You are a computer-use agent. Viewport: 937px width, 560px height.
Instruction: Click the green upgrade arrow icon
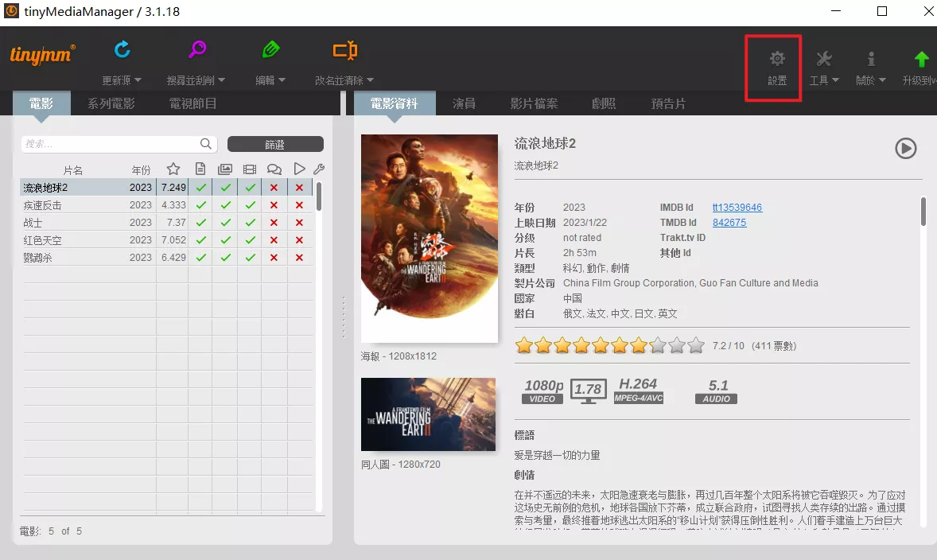point(921,59)
